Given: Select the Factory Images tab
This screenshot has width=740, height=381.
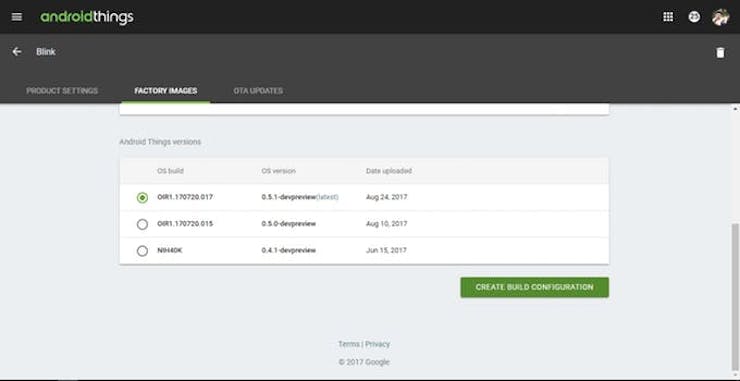Looking at the screenshot, I should coord(166,91).
